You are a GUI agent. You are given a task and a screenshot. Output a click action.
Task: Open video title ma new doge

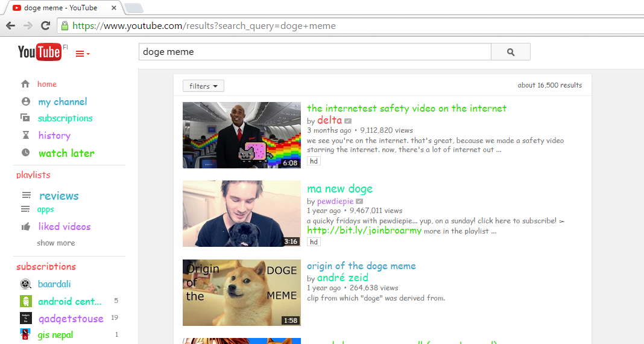pyautogui.click(x=339, y=189)
